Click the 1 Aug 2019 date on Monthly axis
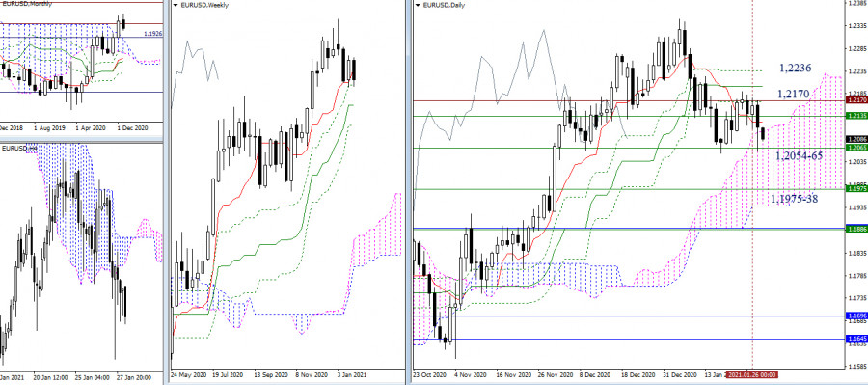Screen dimensions: 868x385 (50, 128)
